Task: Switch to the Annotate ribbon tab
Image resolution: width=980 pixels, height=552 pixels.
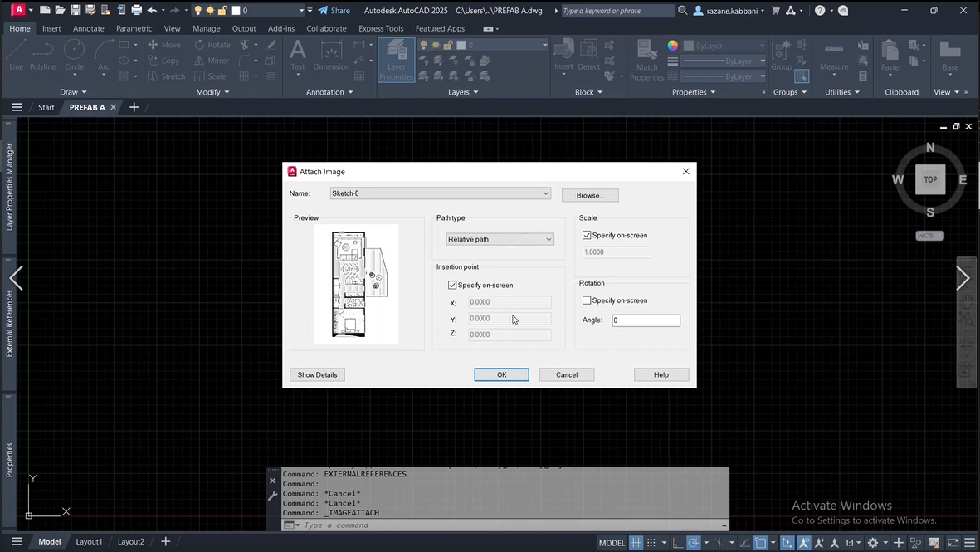Action: 88,28
